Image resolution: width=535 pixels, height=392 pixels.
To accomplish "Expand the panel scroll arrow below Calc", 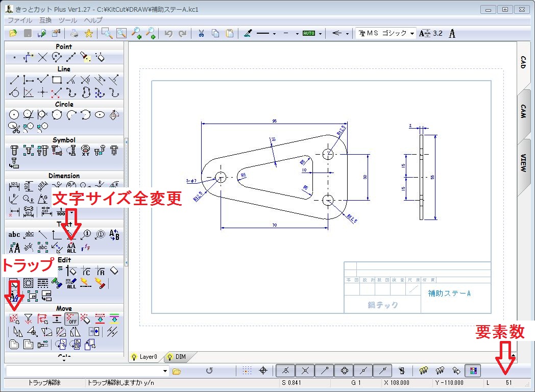I will 64,360.
